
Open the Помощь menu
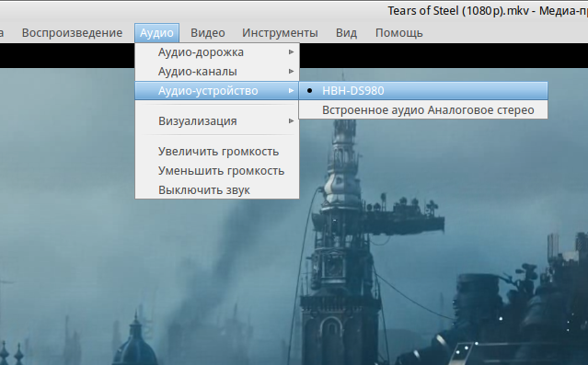(x=399, y=33)
